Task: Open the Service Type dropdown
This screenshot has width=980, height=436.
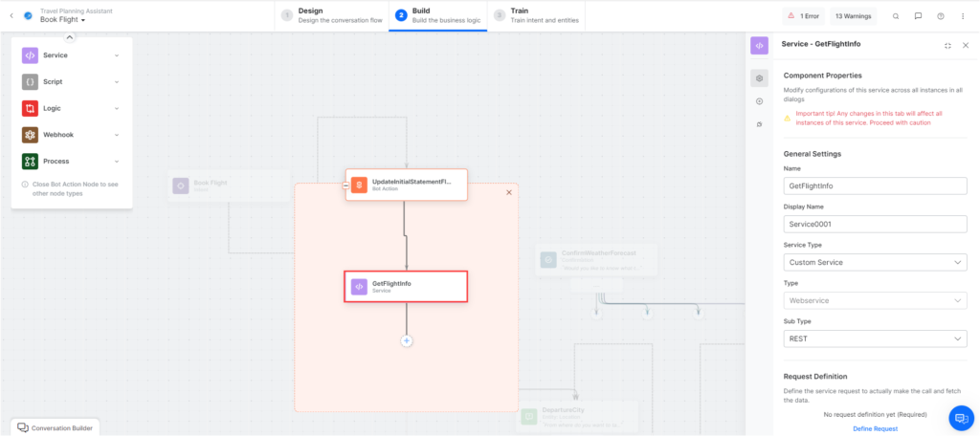Action: [x=875, y=262]
